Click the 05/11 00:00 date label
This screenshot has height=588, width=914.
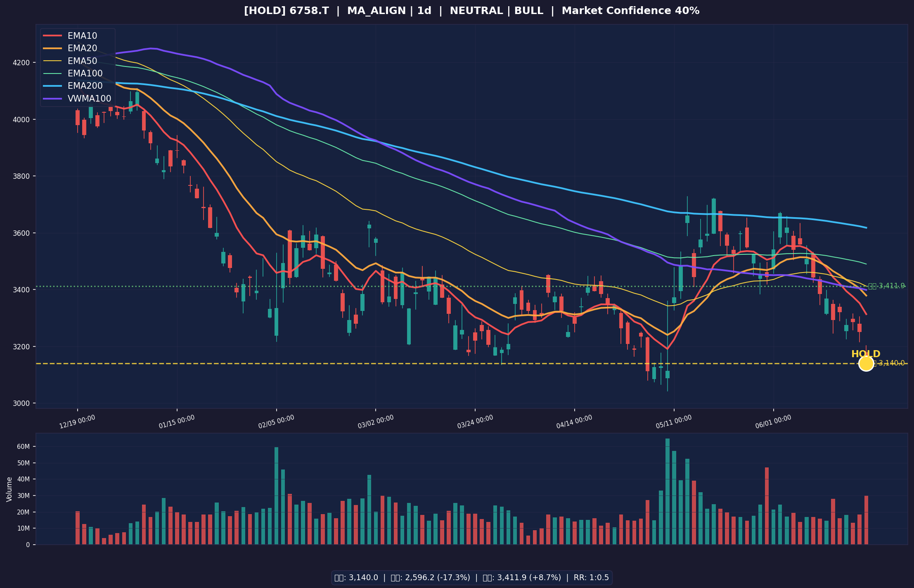(x=674, y=422)
